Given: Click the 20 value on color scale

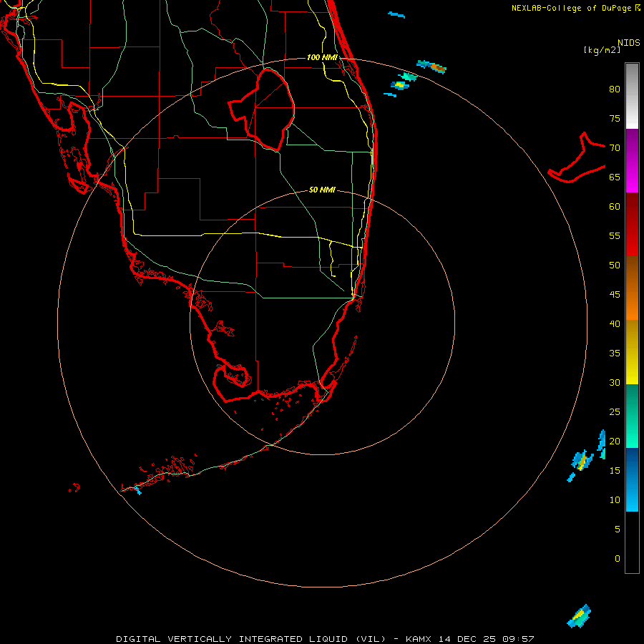Looking at the screenshot, I should 615,441.
